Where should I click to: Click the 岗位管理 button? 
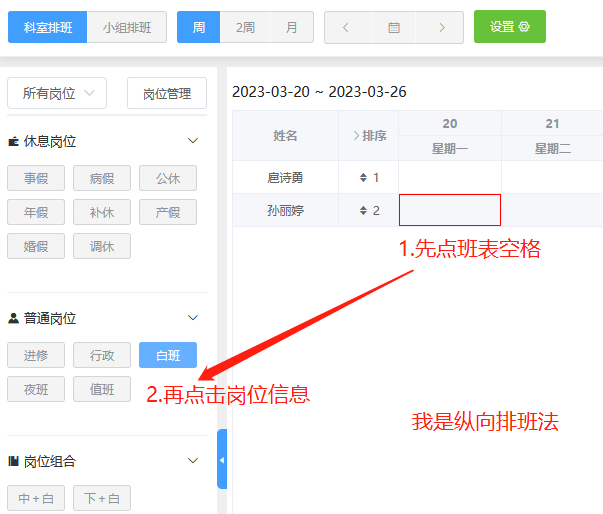pyautogui.click(x=166, y=93)
